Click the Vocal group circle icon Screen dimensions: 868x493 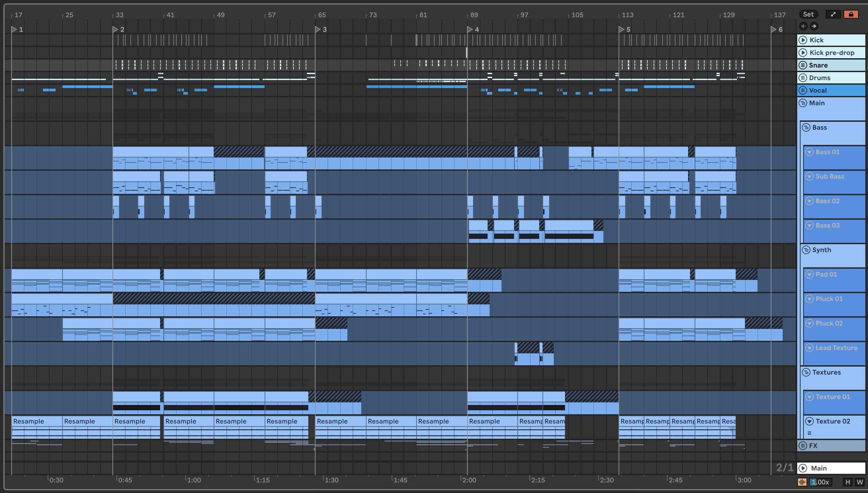coord(803,90)
